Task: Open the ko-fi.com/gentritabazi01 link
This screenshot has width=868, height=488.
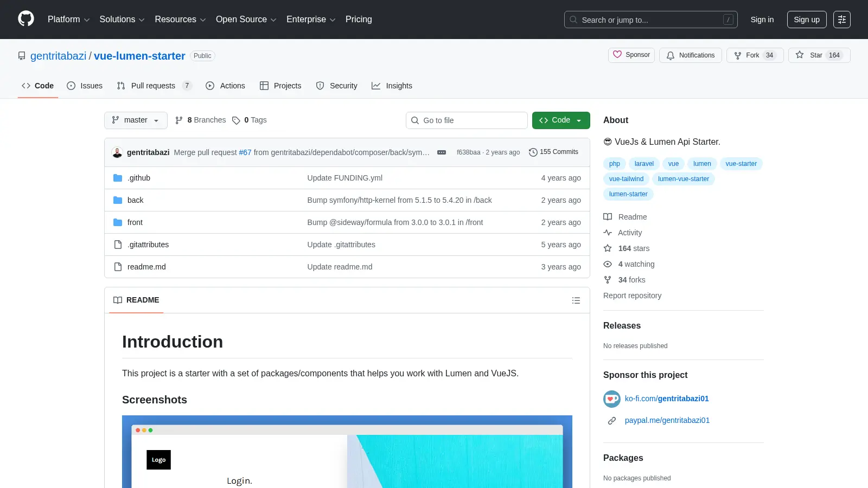Action: coord(667,399)
